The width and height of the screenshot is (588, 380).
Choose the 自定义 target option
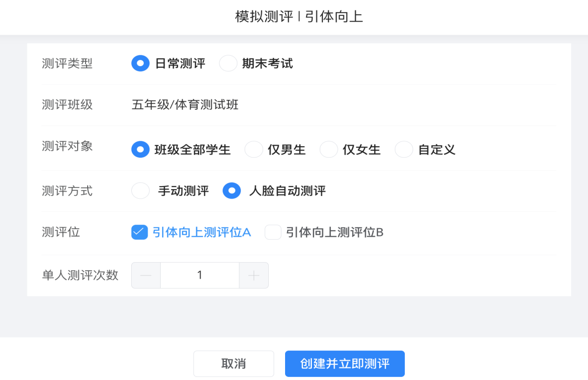coord(404,149)
